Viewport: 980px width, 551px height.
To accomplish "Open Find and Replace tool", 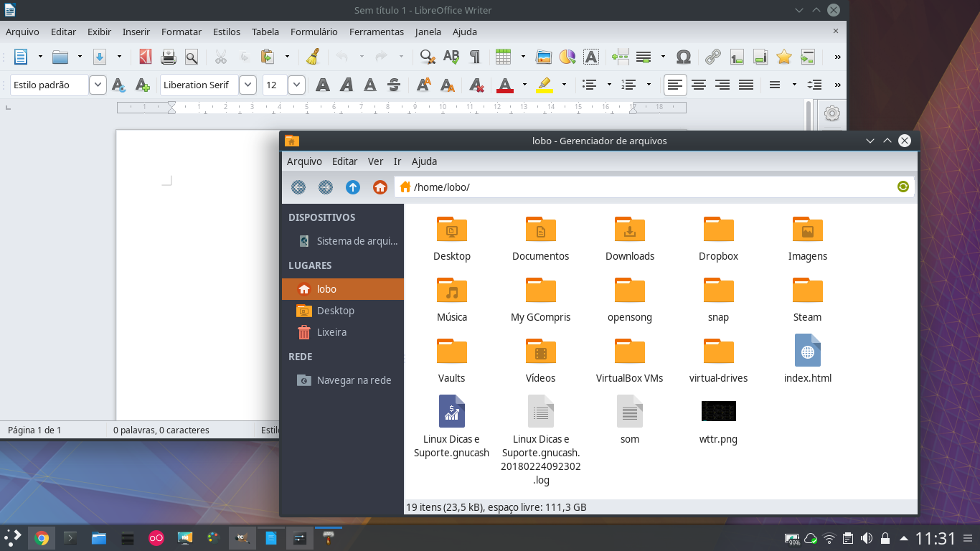I will pos(427,57).
